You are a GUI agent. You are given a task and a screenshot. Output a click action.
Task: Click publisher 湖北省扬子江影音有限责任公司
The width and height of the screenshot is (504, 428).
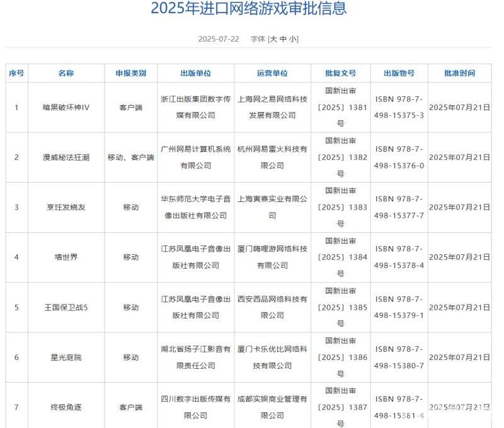(x=196, y=358)
